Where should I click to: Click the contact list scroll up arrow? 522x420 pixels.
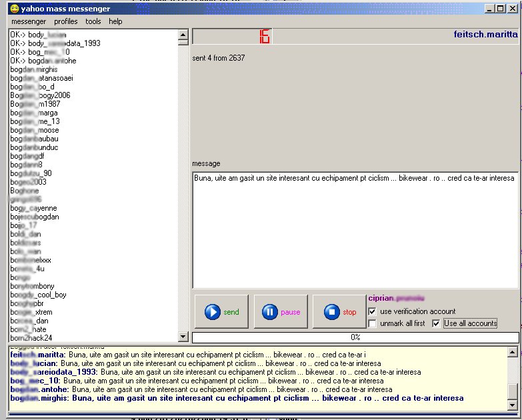tap(183, 34)
